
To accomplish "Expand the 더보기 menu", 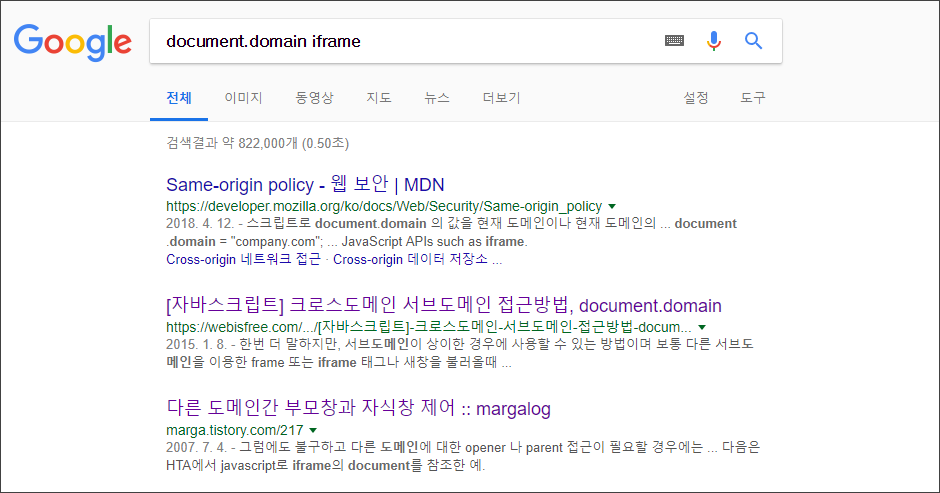I will (501, 98).
